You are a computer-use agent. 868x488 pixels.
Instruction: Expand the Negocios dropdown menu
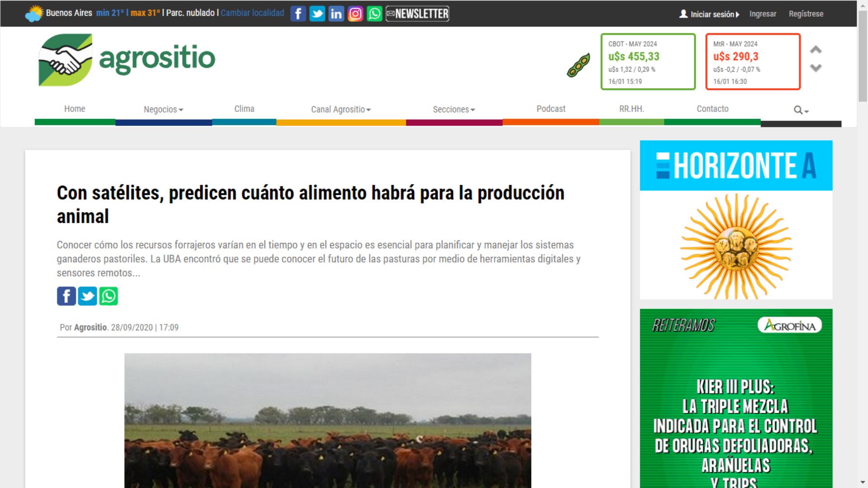point(163,109)
